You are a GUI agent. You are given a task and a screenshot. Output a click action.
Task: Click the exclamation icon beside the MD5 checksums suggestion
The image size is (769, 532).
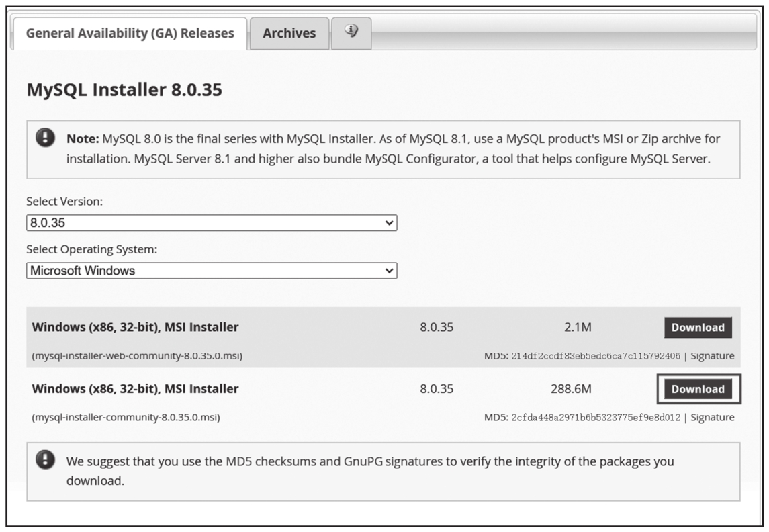click(45, 460)
